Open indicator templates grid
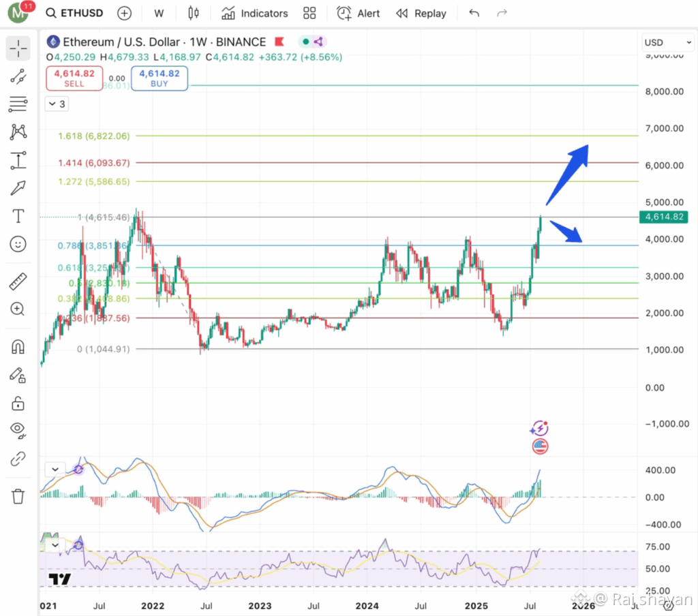This screenshot has width=698, height=616. pyautogui.click(x=309, y=14)
